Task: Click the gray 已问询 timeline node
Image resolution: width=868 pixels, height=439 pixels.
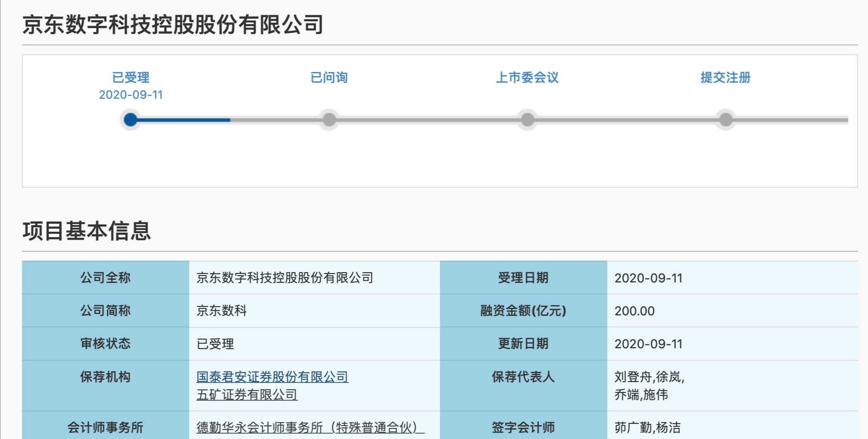Action: pos(329,120)
